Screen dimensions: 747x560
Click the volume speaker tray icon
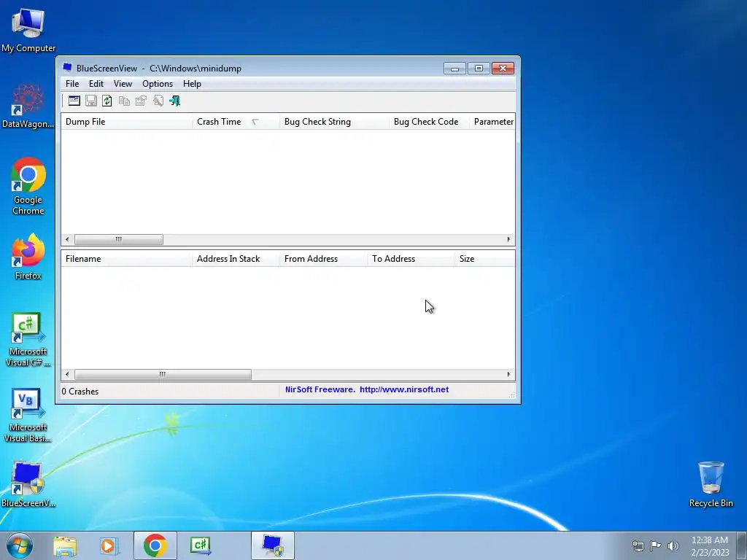click(673, 545)
